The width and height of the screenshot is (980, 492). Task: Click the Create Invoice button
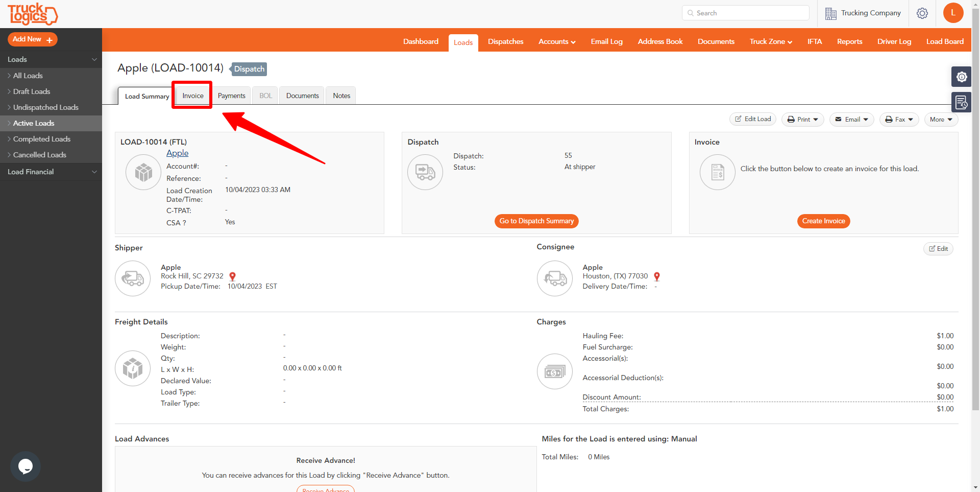(823, 221)
